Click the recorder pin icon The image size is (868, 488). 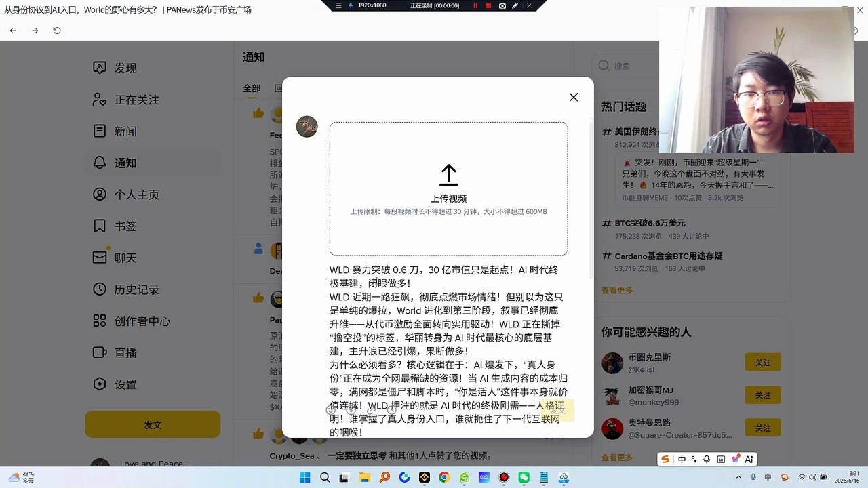(351, 5)
